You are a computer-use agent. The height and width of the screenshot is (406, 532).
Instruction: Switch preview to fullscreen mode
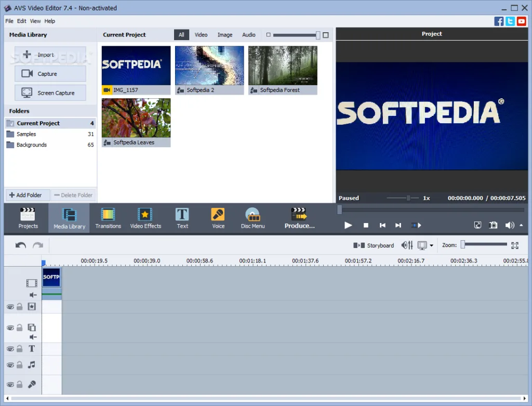pyautogui.click(x=477, y=225)
